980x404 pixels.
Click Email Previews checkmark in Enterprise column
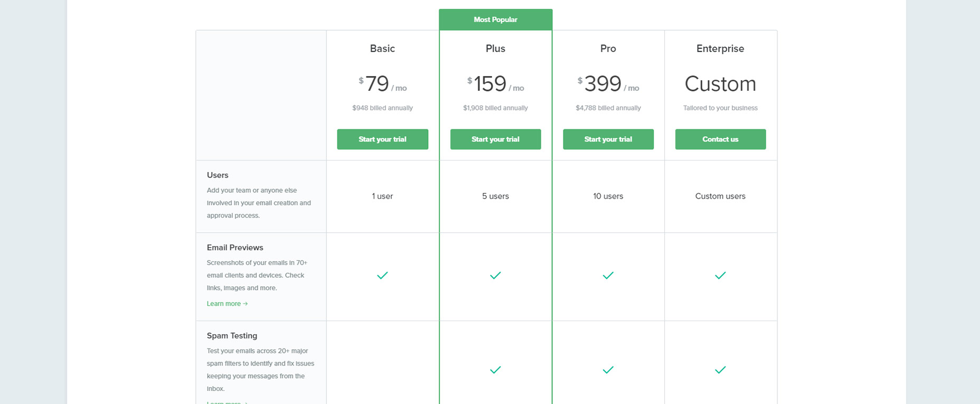pyautogui.click(x=720, y=275)
